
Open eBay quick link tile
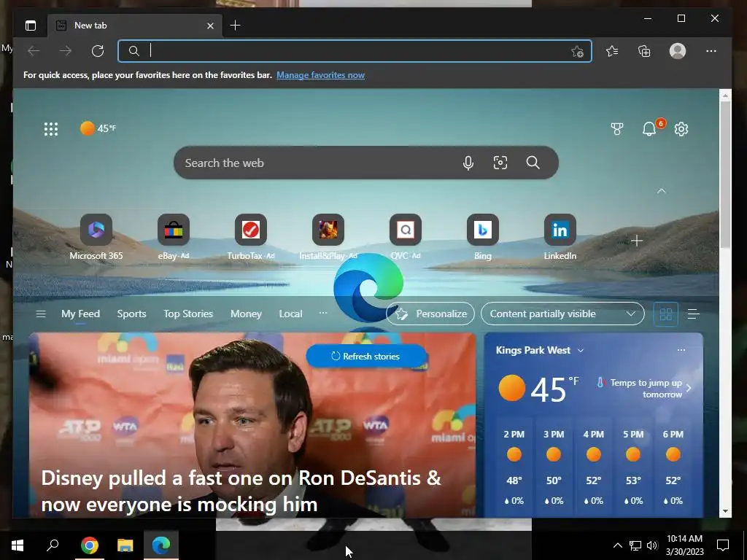click(174, 237)
